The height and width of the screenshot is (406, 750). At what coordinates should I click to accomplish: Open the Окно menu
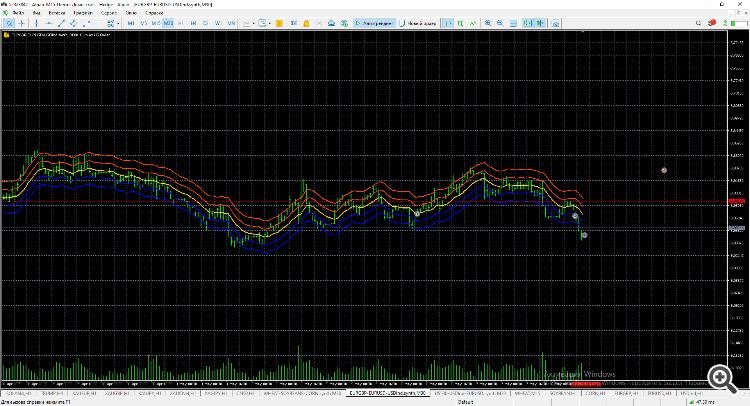point(131,13)
